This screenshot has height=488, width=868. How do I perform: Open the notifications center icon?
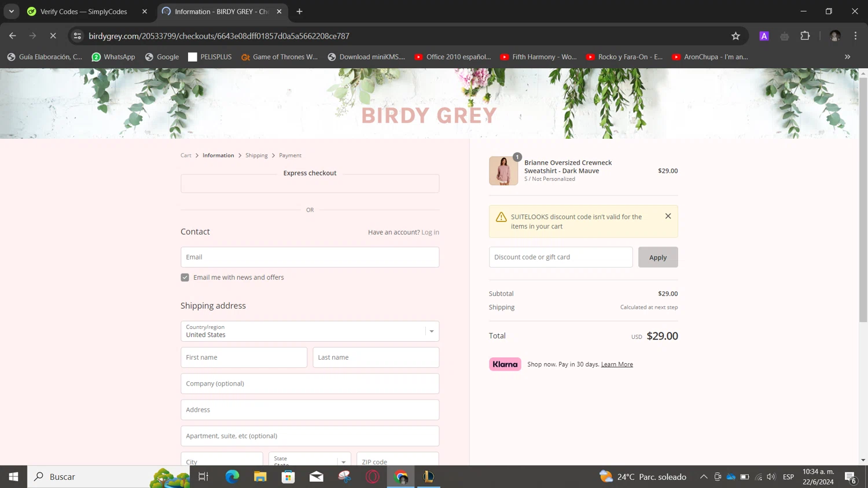(x=851, y=477)
